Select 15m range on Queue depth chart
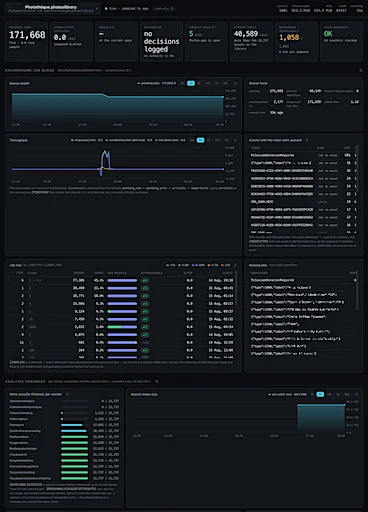 pyautogui.click(x=182, y=83)
